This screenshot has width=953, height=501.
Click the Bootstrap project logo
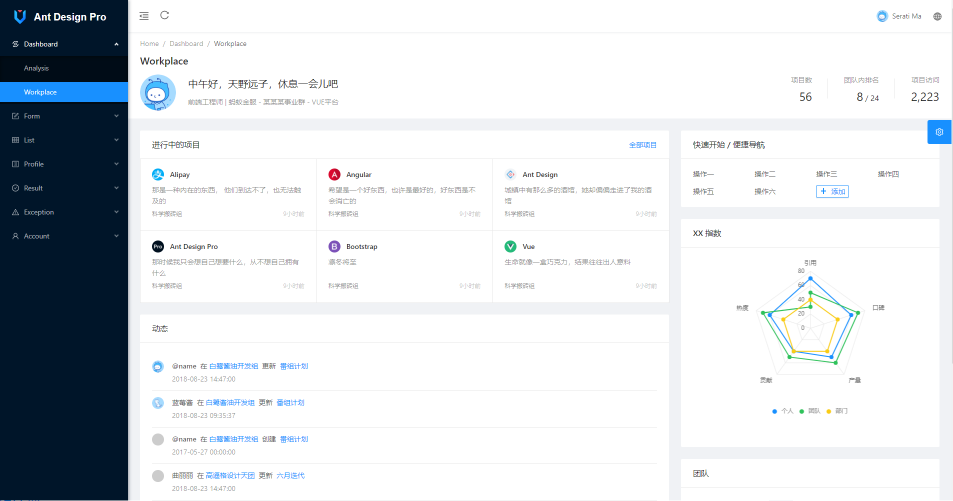pos(334,246)
